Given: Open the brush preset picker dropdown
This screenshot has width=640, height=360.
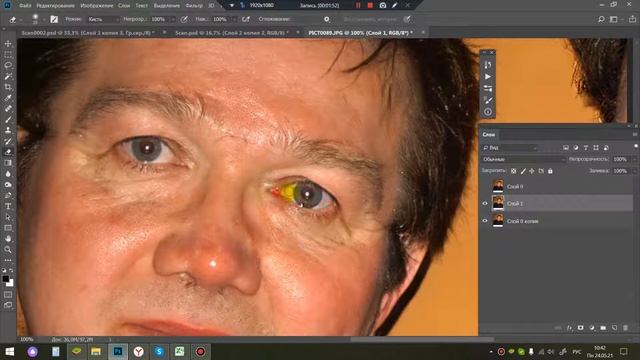Looking at the screenshot, I should point(44,19).
